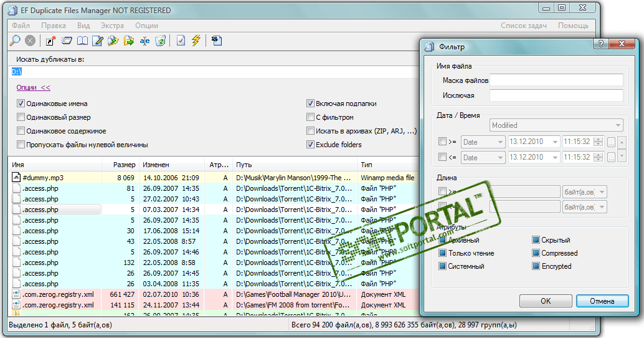
Task: Click the gray stop search icon
Action: pyautogui.click(x=30, y=41)
